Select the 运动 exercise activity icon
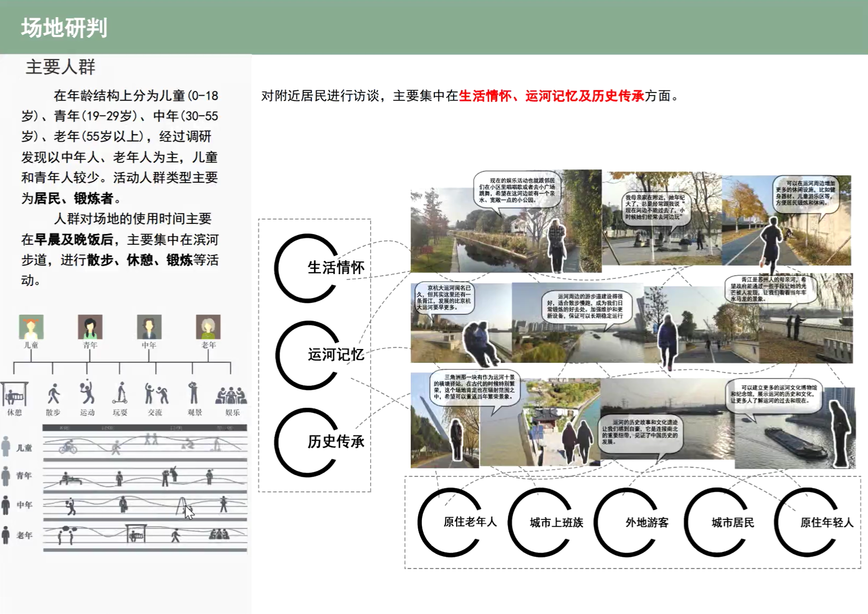Screen dimensions: 868x614 pyautogui.click(x=87, y=393)
